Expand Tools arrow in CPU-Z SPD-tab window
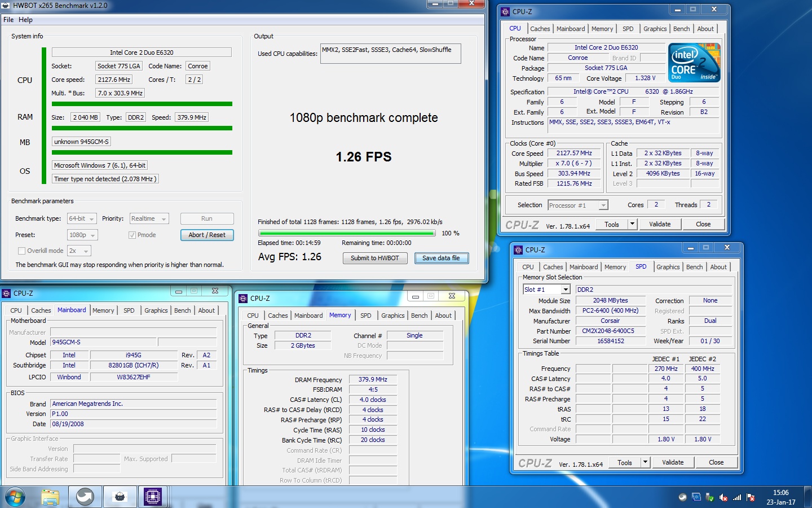Viewport: 812px width, 508px height. 645,462
